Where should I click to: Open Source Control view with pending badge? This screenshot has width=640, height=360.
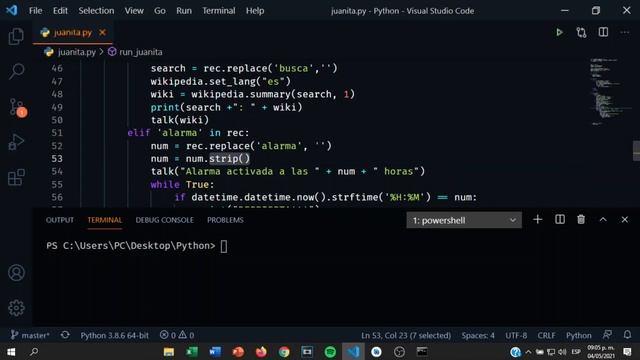pyautogui.click(x=17, y=107)
